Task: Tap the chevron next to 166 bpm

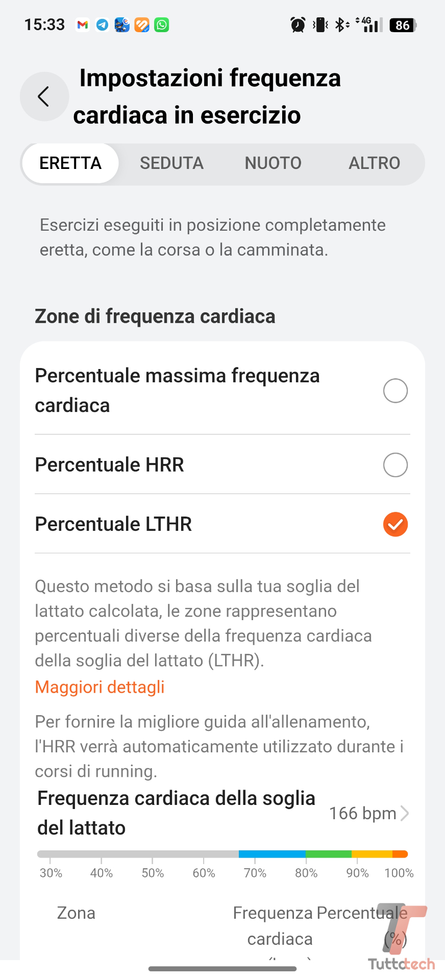Action: [x=405, y=813]
